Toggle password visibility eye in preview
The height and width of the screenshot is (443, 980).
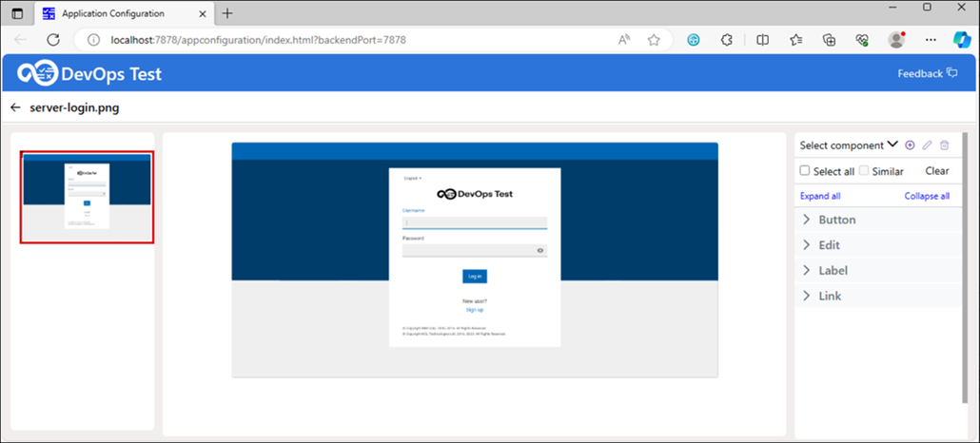coord(540,251)
